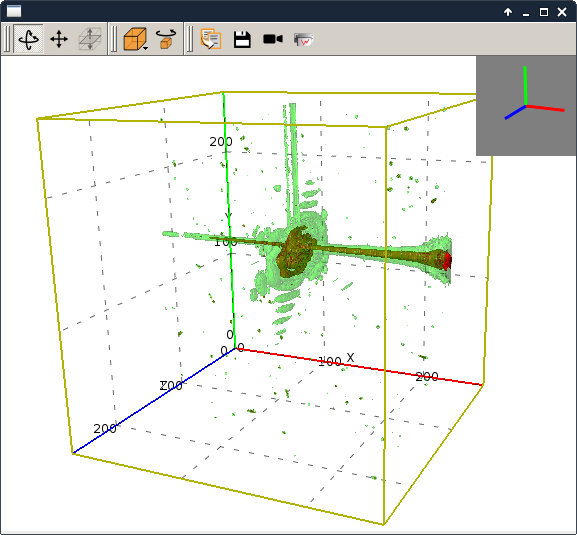The image size is (577, 535).
Task: Select the plane manipulation tool
Action: pos(90,39)
